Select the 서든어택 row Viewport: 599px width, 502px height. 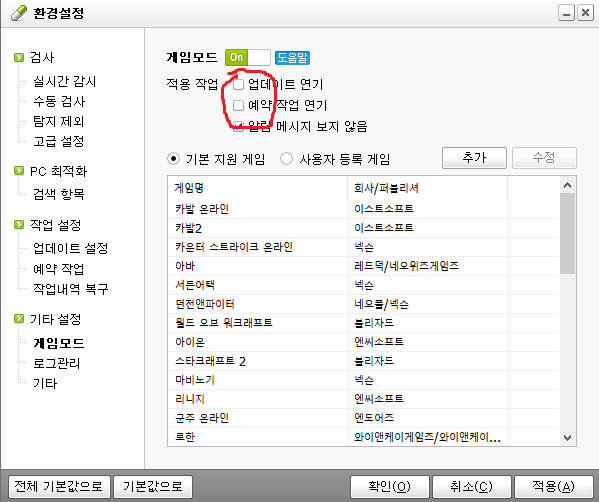click(x=364, y=285)
